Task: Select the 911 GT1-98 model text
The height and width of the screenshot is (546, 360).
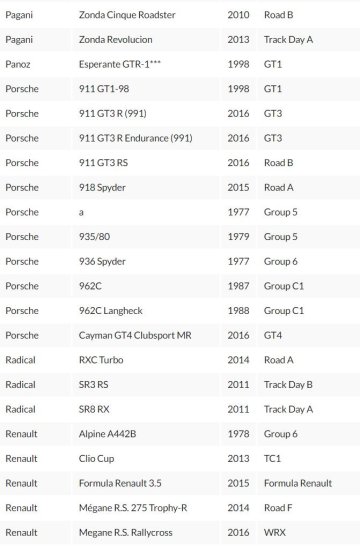Action: point(104,89)
